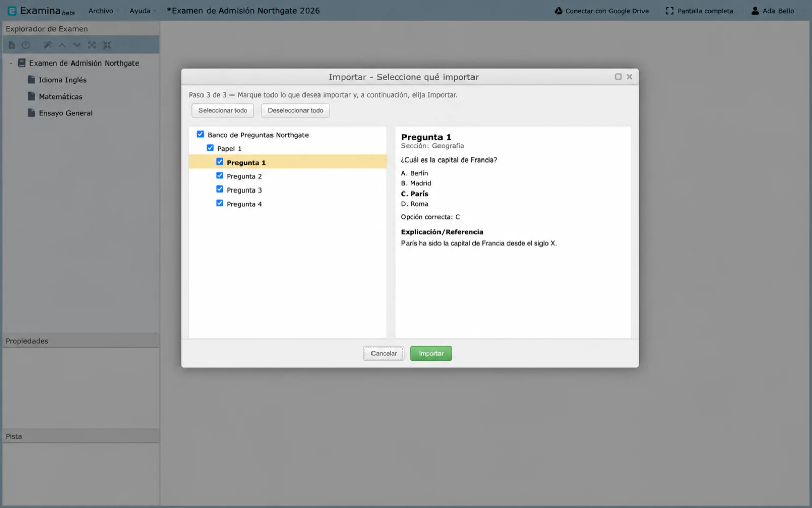Uncheck the Pregunta 3 checkbox

pyautogui.click(x=220, y=189)
